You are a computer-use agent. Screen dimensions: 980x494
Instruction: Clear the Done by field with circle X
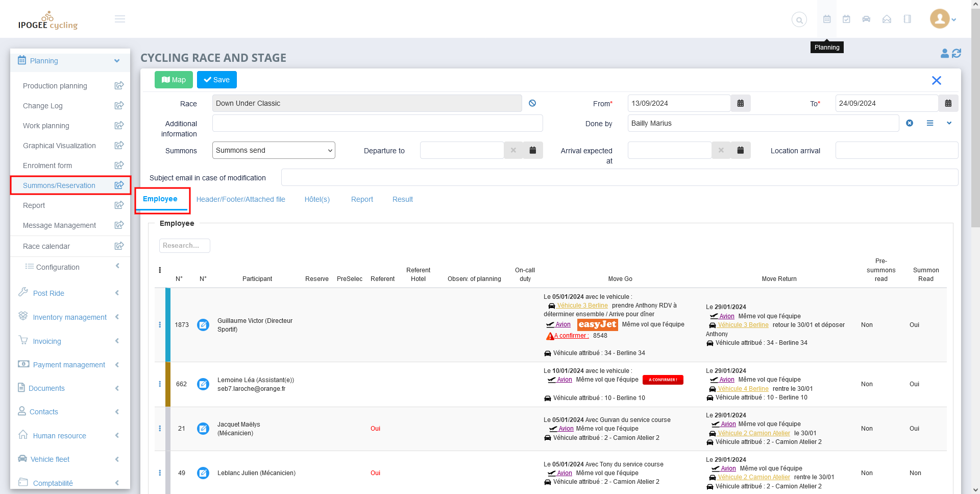tap(910, 123)
